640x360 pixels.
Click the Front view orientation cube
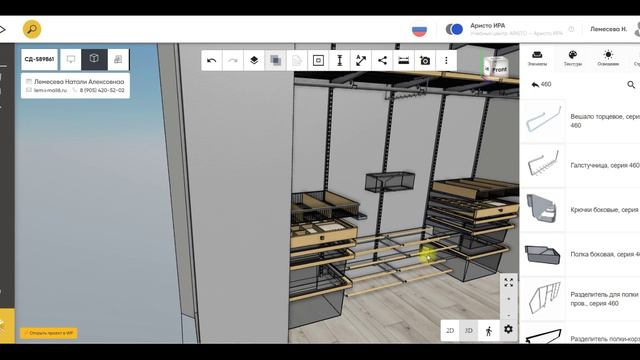(x=496, y=69)
